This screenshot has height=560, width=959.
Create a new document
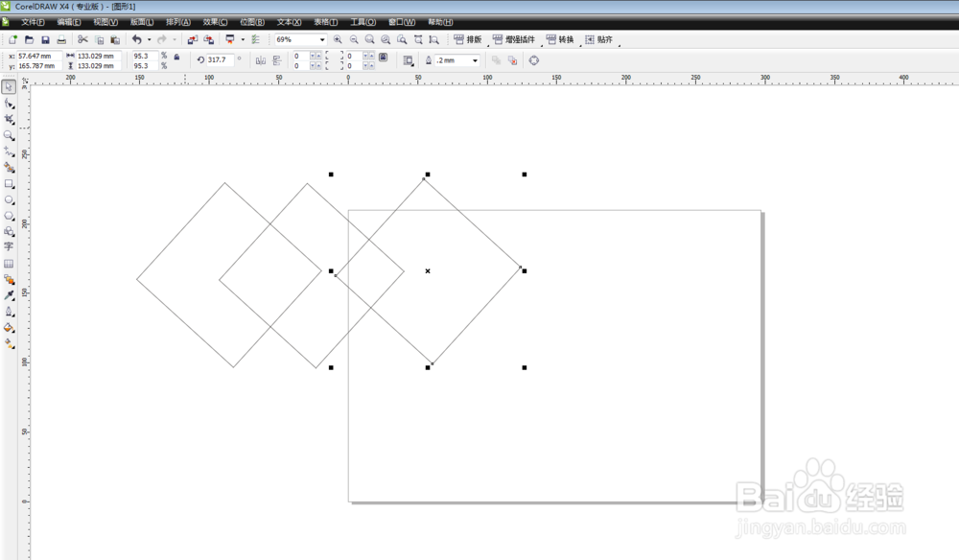click(x=12, y=39)
